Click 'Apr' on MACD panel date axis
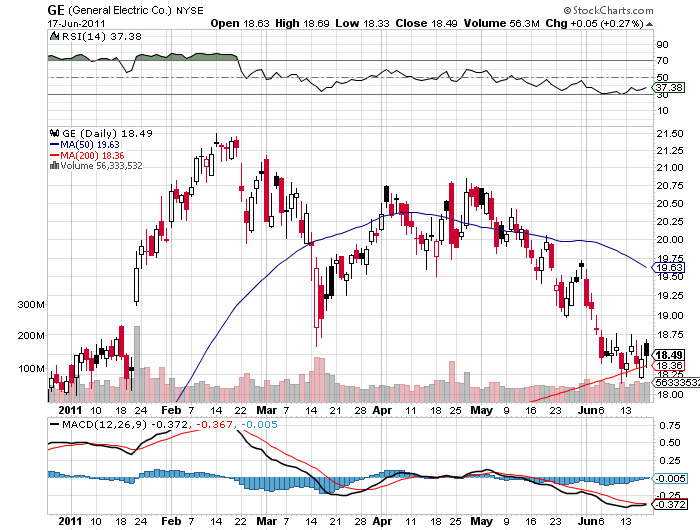The height and width of the screenshot is (530, 700). coord(382,521)
